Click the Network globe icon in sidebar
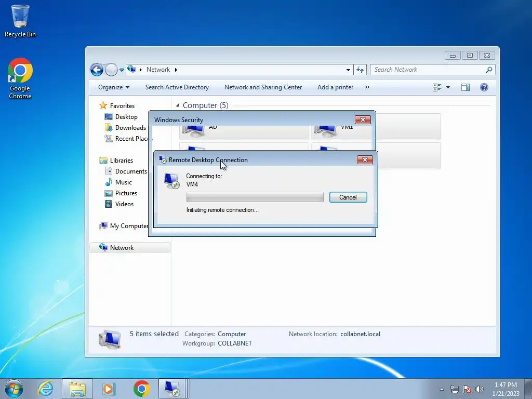The image size is (532, 399). pyautogui.click(x=103, y=247)
